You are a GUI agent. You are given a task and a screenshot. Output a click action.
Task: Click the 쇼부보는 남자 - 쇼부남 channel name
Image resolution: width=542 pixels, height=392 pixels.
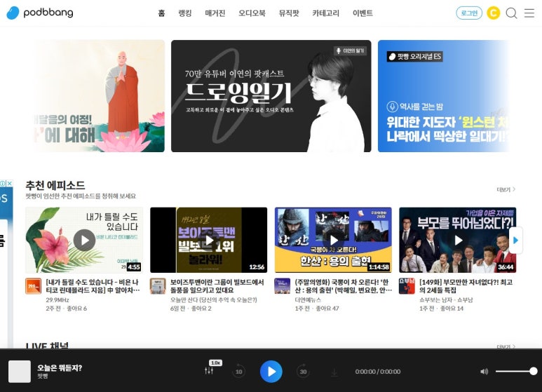(x=446, y=299)
